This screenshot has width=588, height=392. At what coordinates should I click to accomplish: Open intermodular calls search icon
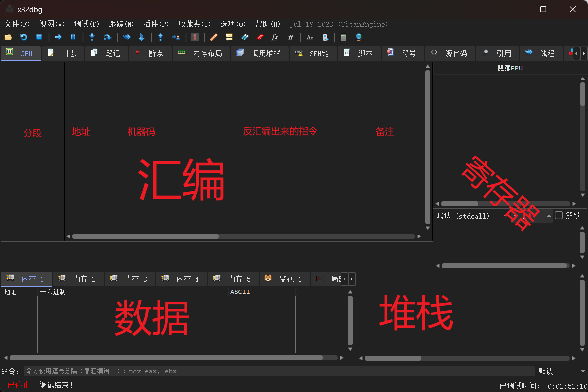pyautogui.click(x=325, y=37)
